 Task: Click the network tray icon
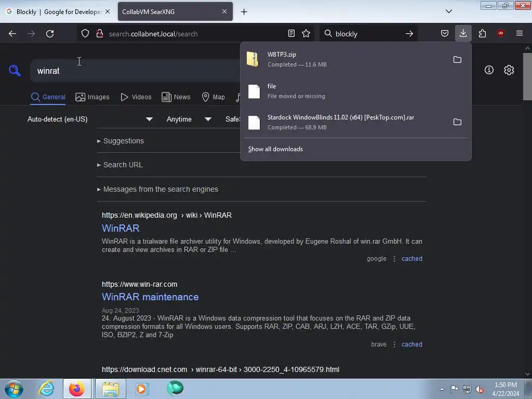[467, 389]
